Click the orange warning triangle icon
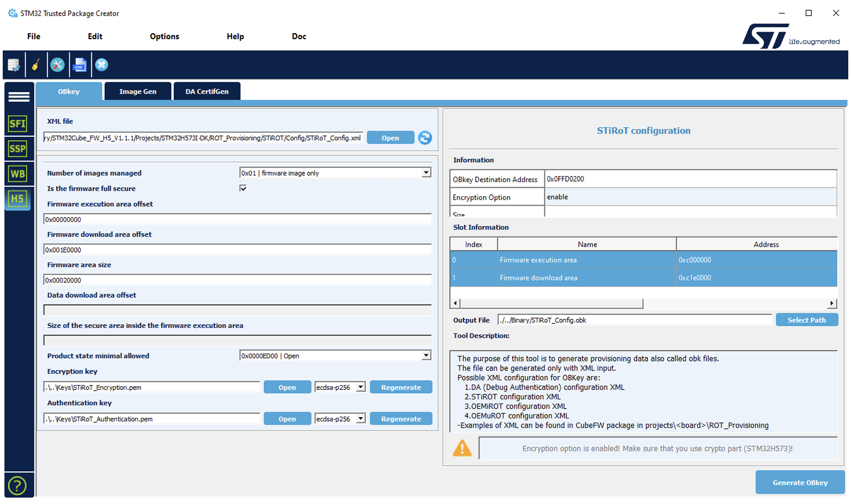 click(462, 448)
